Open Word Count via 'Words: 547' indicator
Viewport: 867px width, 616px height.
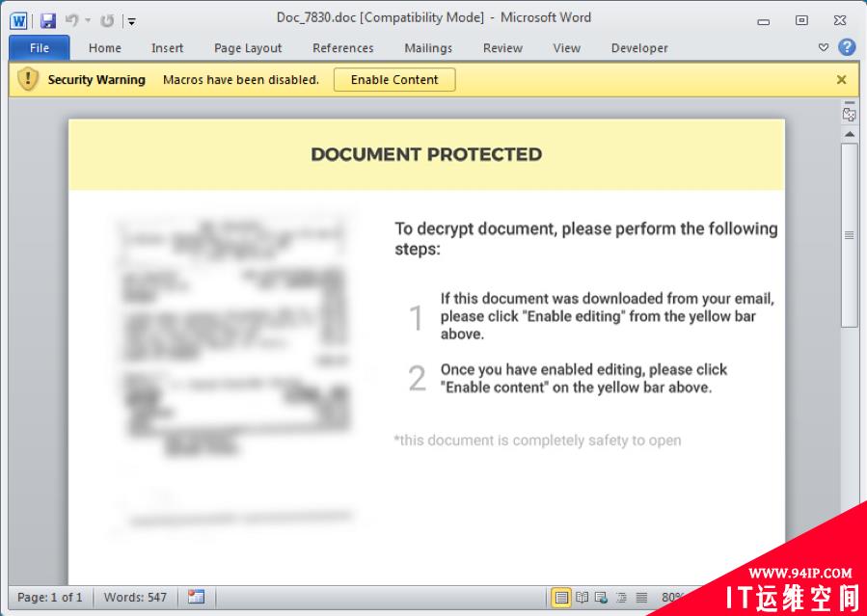pos(135,598)
